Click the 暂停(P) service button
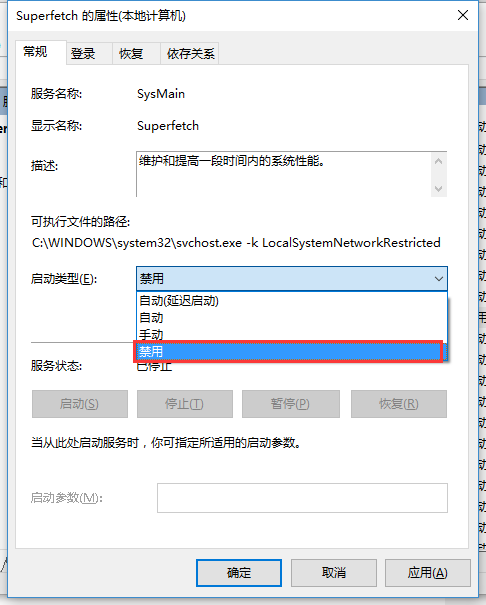The height and width of the screenshot is (605, 486). [x=290, y=404]
